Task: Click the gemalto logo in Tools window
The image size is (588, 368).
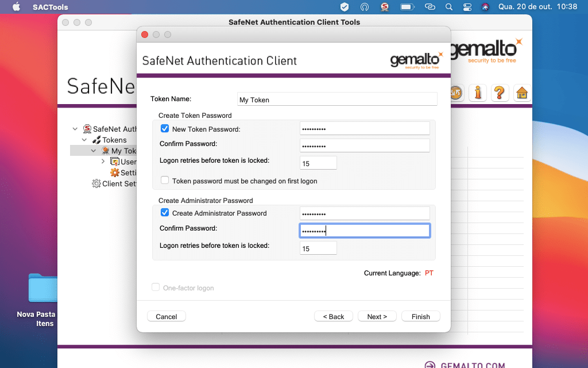Action: pyautogui.click(x=486, y=51)
